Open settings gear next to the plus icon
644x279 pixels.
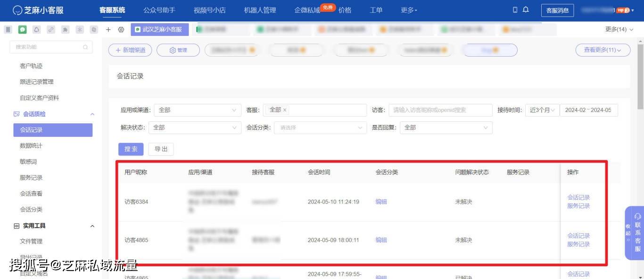(121, 29)
